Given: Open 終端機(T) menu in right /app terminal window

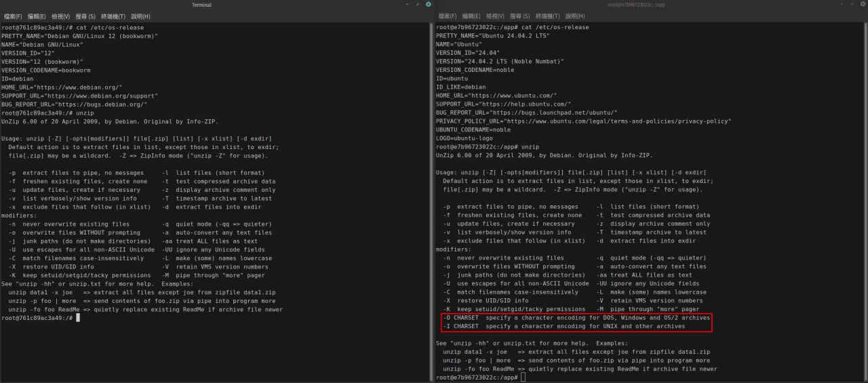Looking at the screenshot, I should coord(548,16).
